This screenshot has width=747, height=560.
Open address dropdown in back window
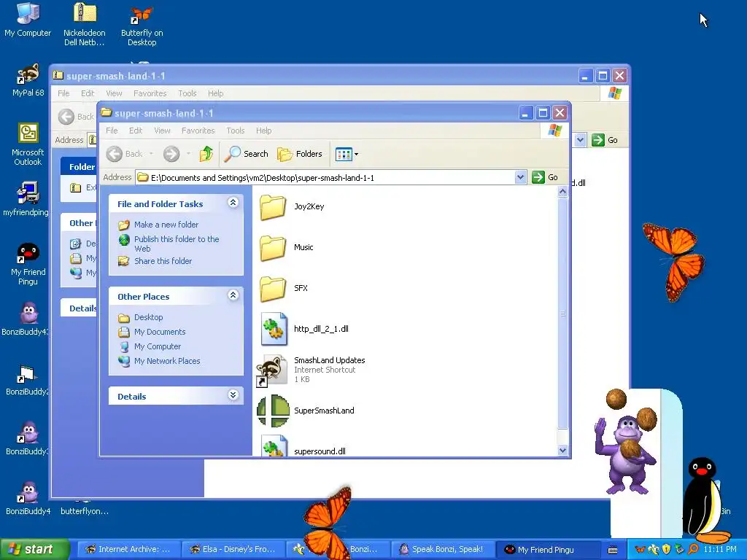coord(580,140)
